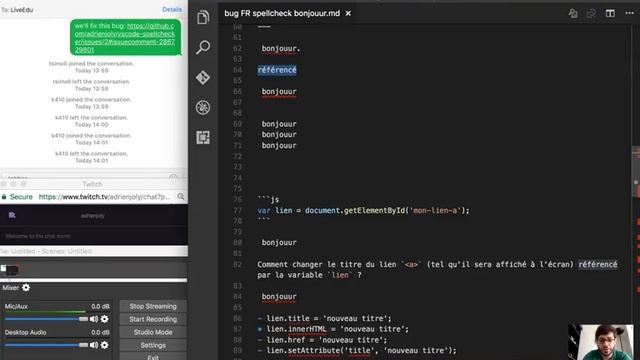The image size is (640, 360).
Task: Open preview icon in editor title bar
Action: (573, 13)
